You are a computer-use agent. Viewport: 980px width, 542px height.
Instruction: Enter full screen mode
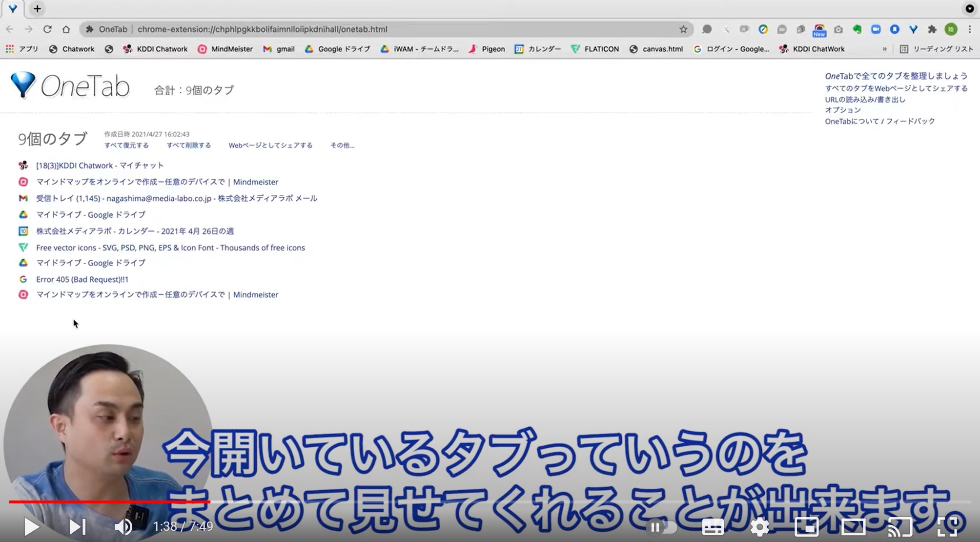tap(947, 527)
